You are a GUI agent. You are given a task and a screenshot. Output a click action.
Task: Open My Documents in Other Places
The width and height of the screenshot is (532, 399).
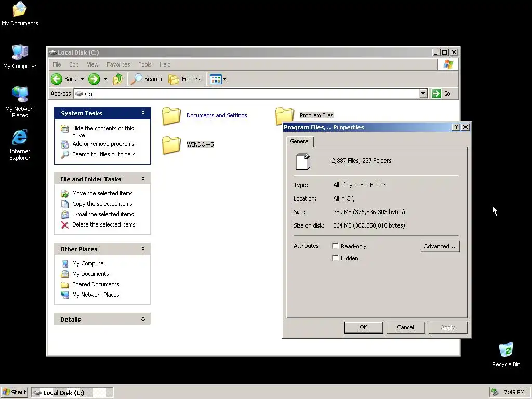point(90,274)
